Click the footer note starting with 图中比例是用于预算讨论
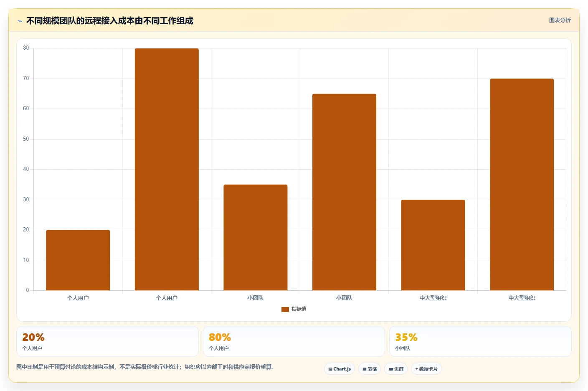Viewport: 588px width, 391px height. [145, 367]
